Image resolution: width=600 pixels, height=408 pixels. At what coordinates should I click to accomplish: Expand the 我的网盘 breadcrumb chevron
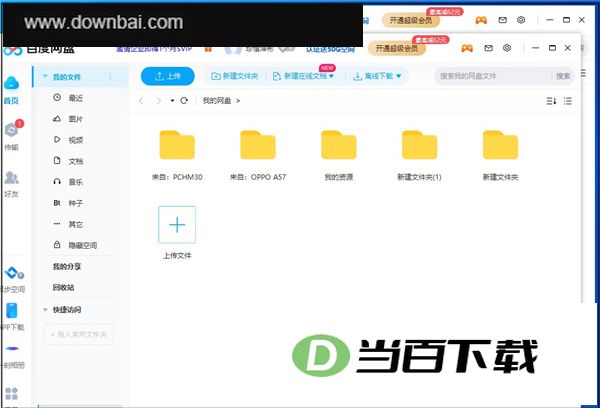tap(238, 101)
